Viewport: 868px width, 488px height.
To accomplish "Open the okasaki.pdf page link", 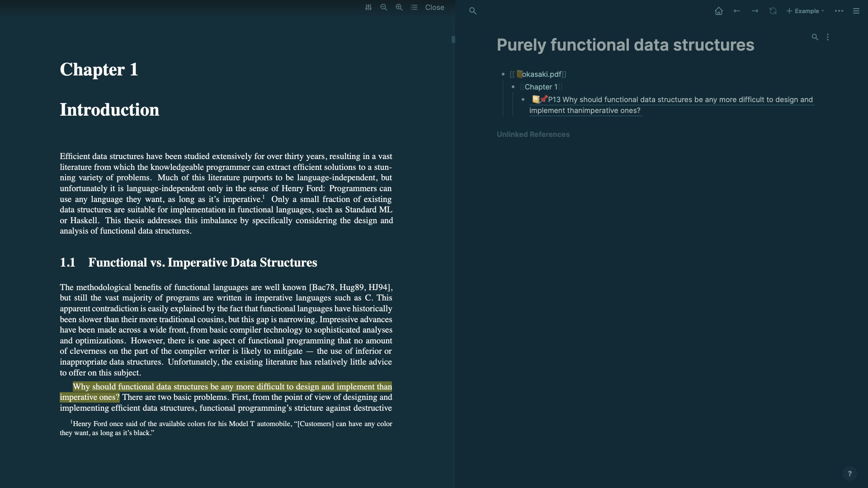I will [541, 74].
